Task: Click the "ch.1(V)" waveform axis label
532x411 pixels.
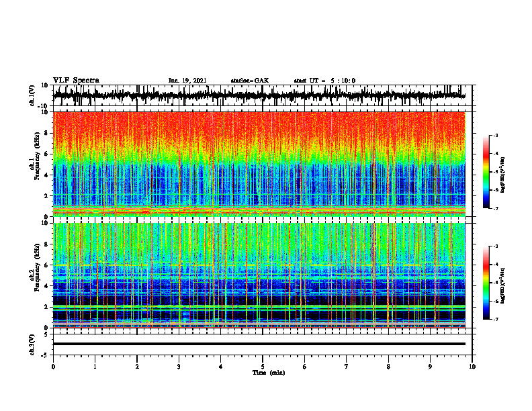Action: coord(32,95)
